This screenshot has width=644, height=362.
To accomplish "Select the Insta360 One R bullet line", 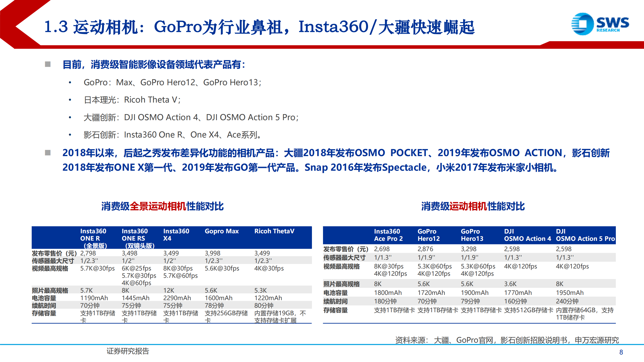I will tap(173, 135).
